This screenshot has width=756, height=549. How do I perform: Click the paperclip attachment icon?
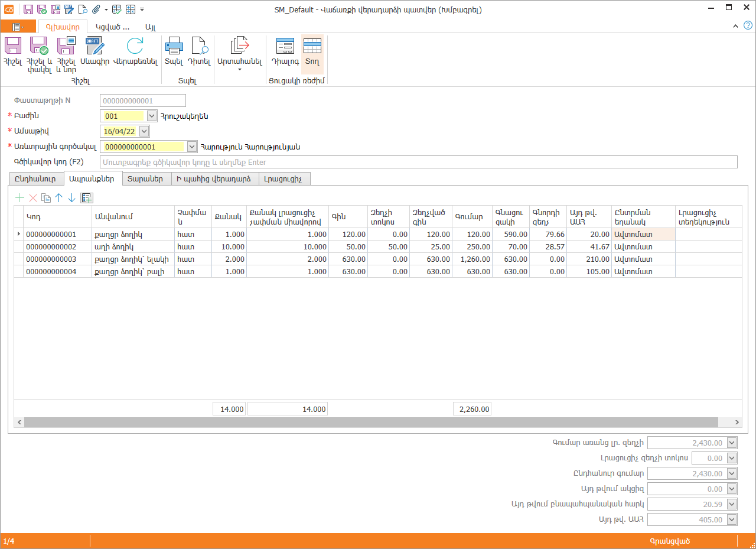[x=96, y=9]
